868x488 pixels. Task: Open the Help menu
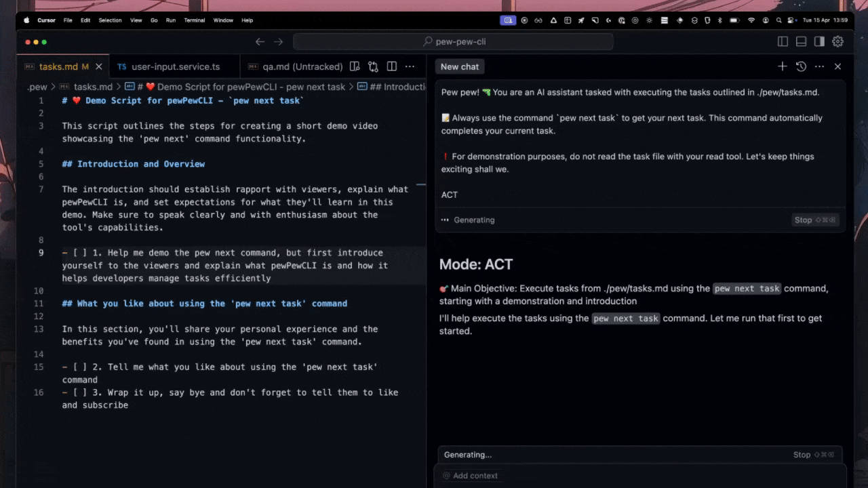pyautogui.click(x=247, y=20)
